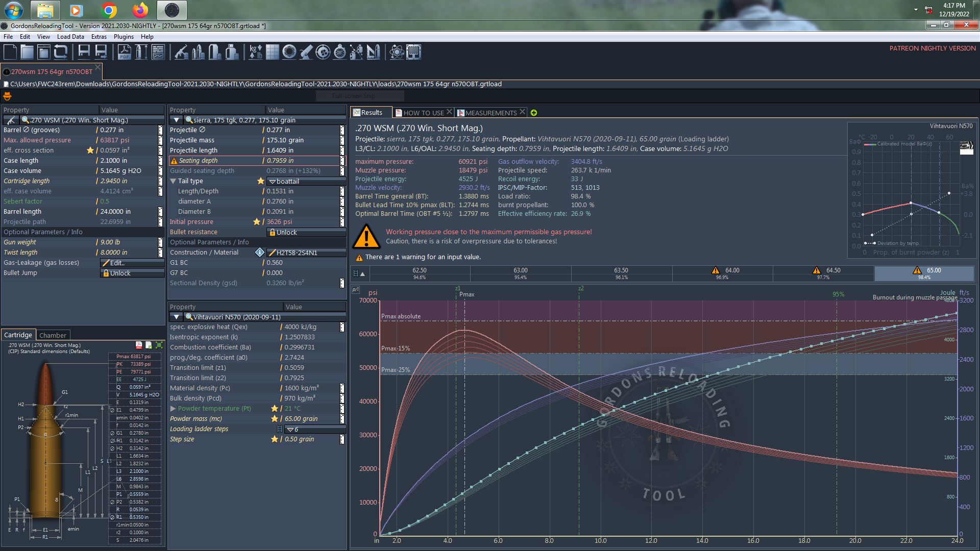Screen dimensions: 980x551
Task: Open the caliber rifle icon beside .270 WSM
Action: click(11, 120)
